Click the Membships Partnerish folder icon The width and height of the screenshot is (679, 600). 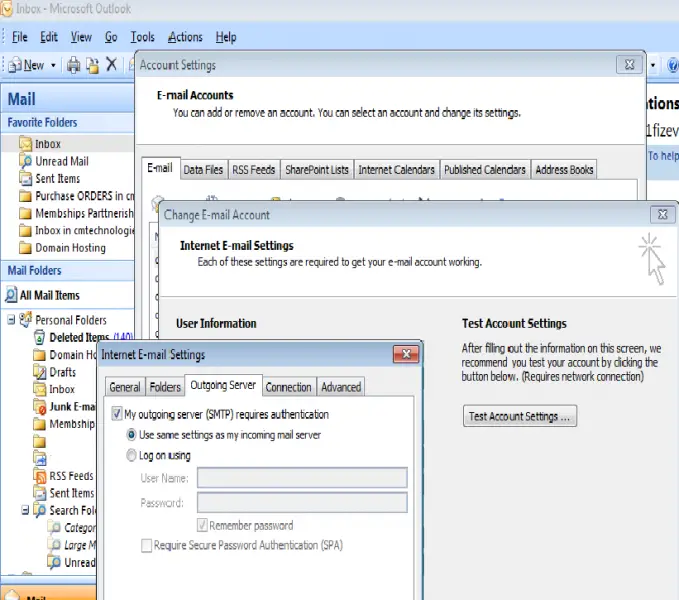tap(26, 213)
